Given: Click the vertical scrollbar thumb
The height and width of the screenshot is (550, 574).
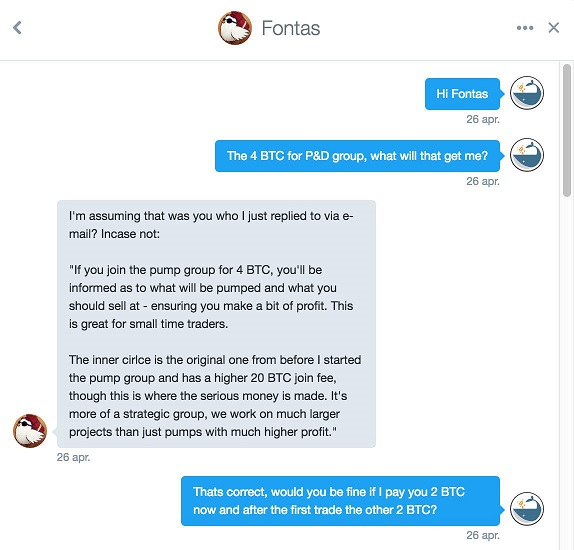Looking at the screenshot, I should pyautogui.click(x=567, y=131).
